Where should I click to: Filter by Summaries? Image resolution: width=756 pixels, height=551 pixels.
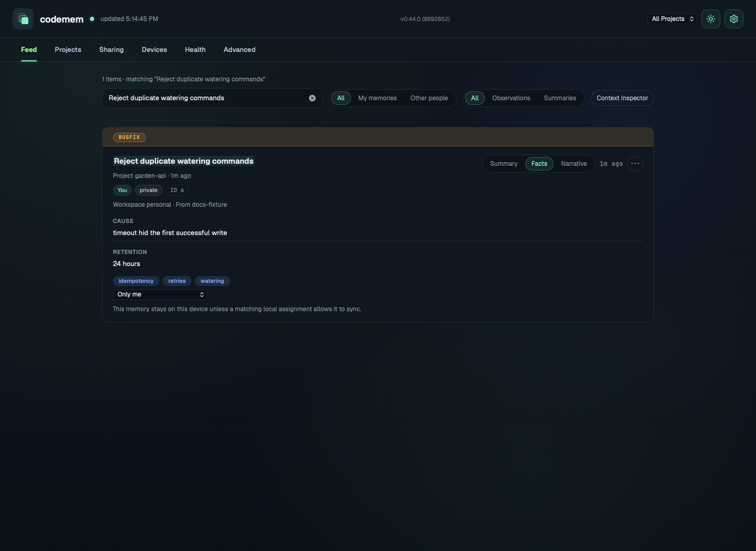(560, 98)
